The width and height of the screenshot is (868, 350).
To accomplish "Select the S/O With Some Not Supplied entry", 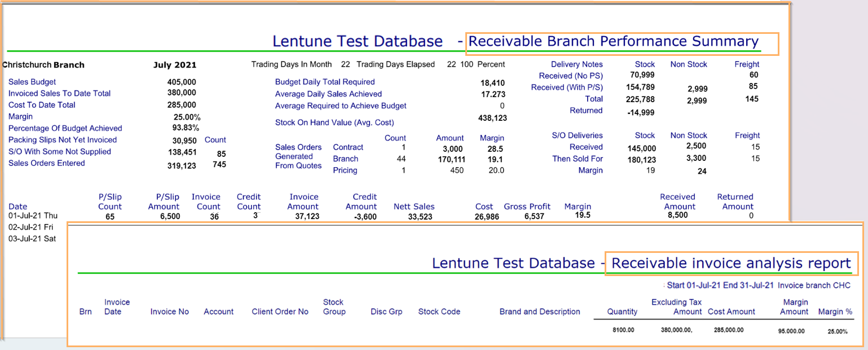I will (x=59, y=151).
